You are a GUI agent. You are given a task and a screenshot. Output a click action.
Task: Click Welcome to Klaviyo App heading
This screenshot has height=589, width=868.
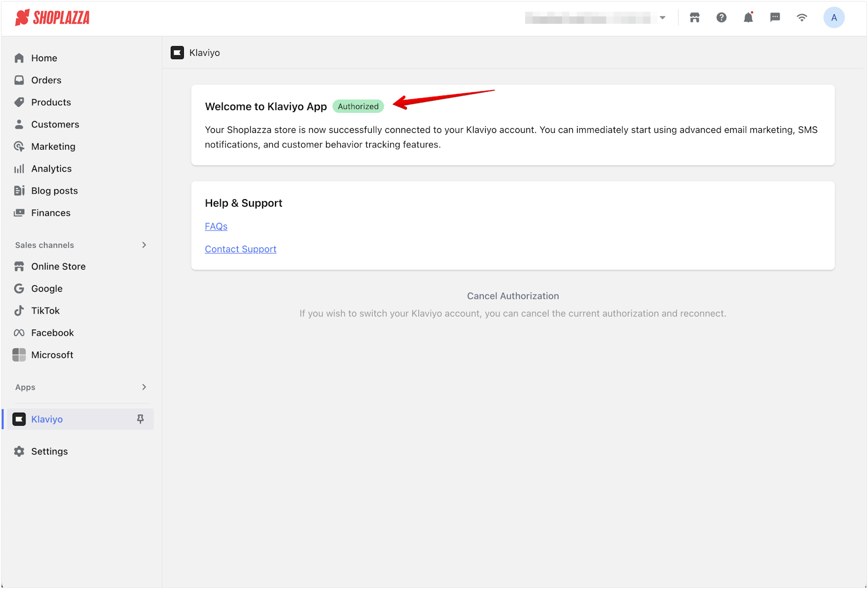(x=266, y=107)
